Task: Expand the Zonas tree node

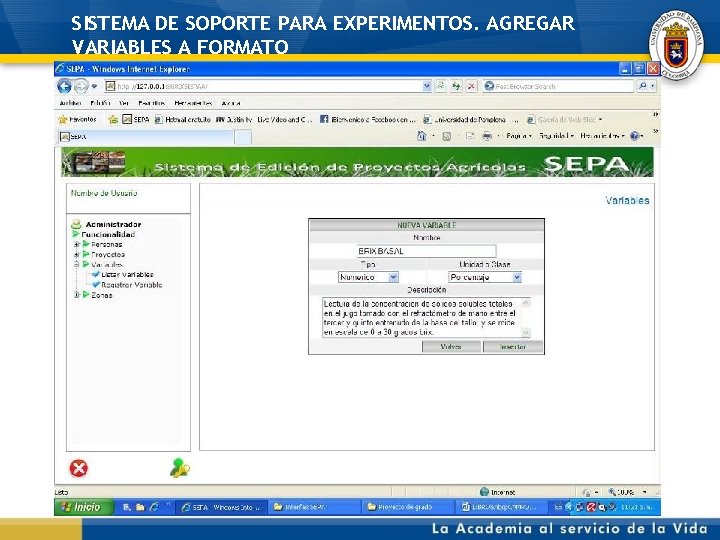Action: click(x=77, y=295)
